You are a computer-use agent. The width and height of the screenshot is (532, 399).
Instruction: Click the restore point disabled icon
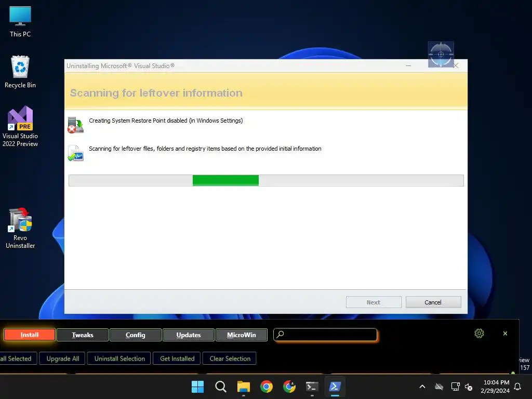[x=76, y=125]
